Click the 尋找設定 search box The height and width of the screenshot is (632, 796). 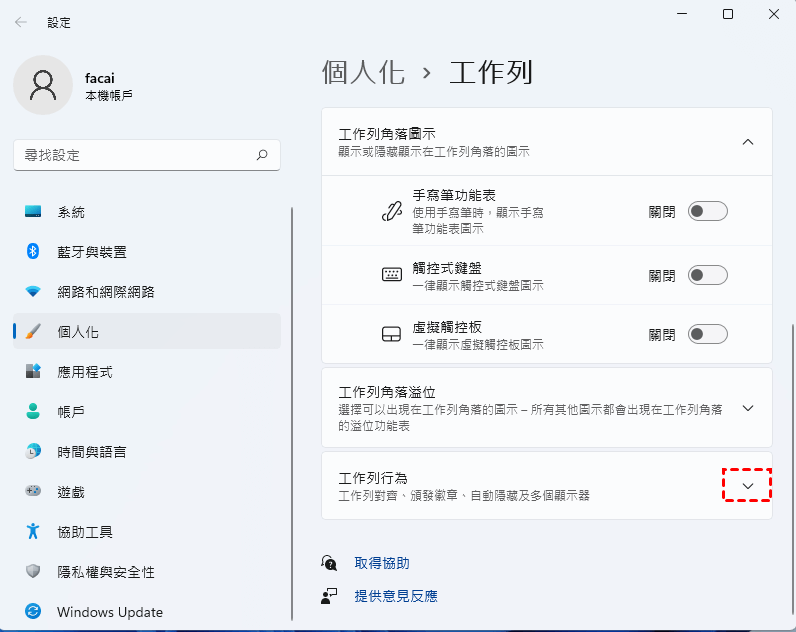[x=135, y=155]
